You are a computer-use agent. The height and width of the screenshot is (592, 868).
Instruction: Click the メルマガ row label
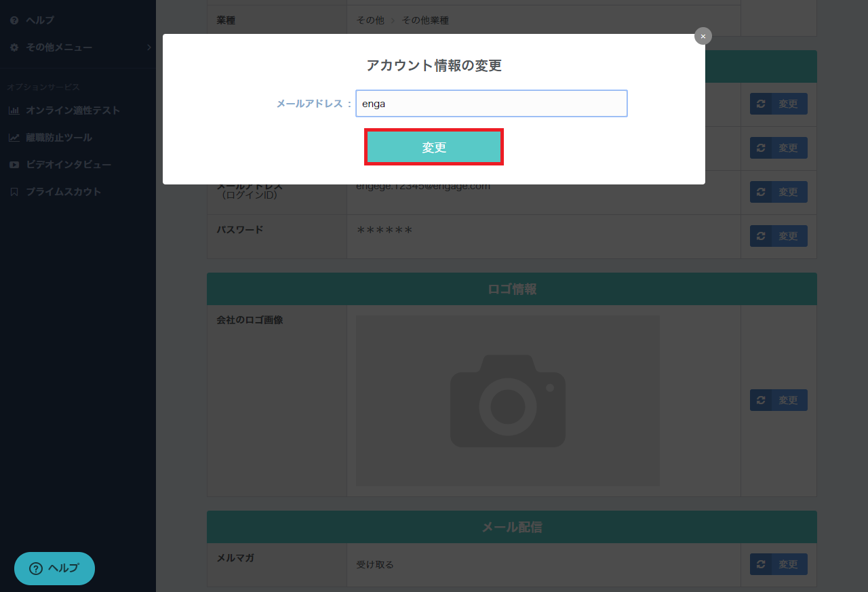pos(235,558)
